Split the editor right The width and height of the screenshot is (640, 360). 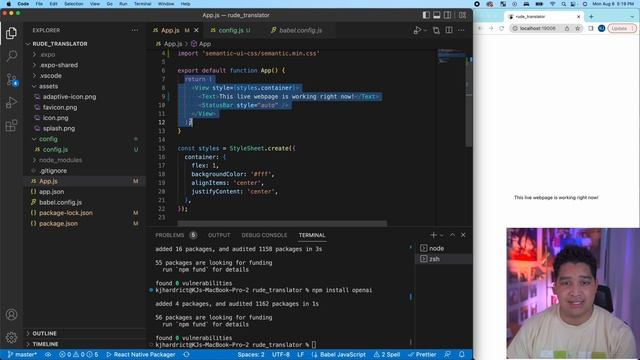[449, 30]
